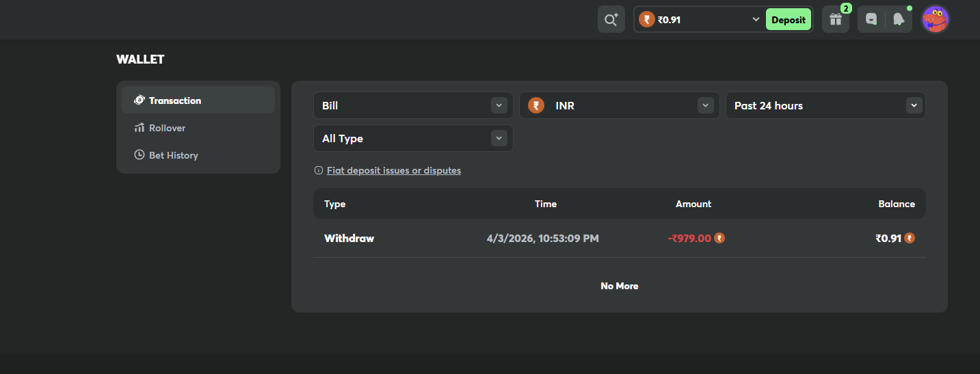Open the chat message icon
This screenshot has width=980, height=374.
pos(871,19)
